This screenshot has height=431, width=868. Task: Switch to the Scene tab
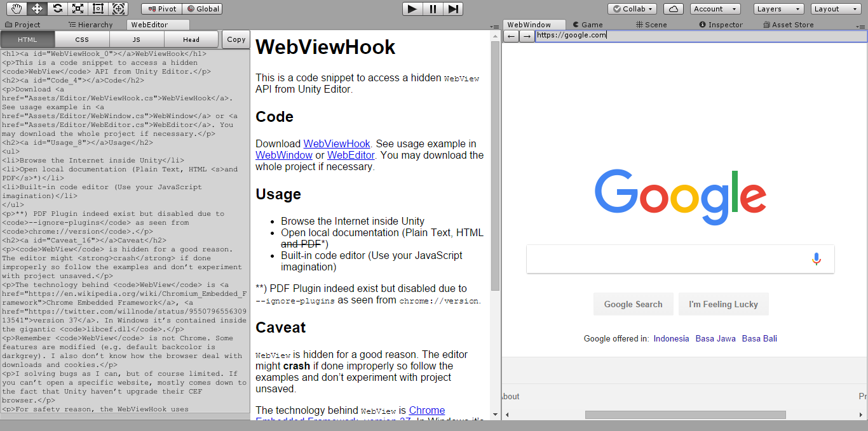tap(651, 25)
